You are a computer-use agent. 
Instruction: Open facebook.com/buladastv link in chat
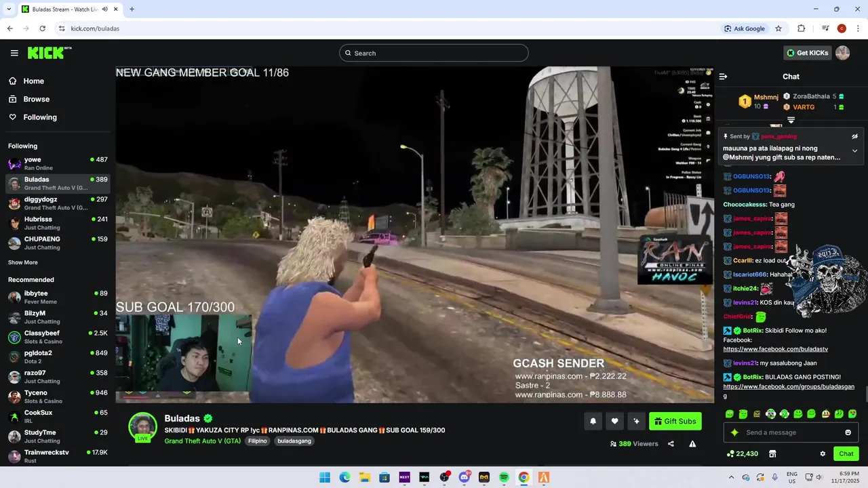coord(775,349)
